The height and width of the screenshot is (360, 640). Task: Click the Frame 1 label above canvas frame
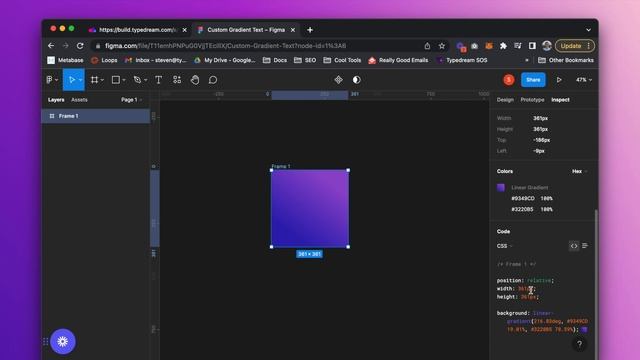coord(281,166)
